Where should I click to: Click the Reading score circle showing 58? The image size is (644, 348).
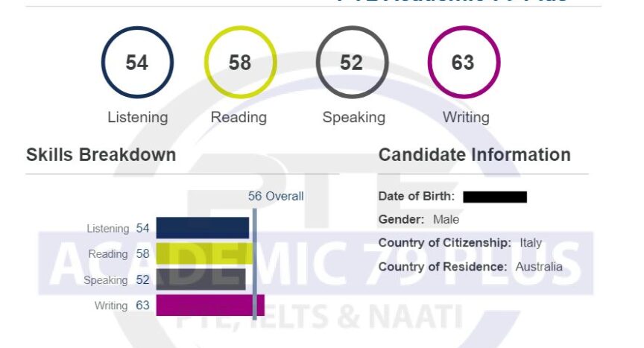coord(241,63)
